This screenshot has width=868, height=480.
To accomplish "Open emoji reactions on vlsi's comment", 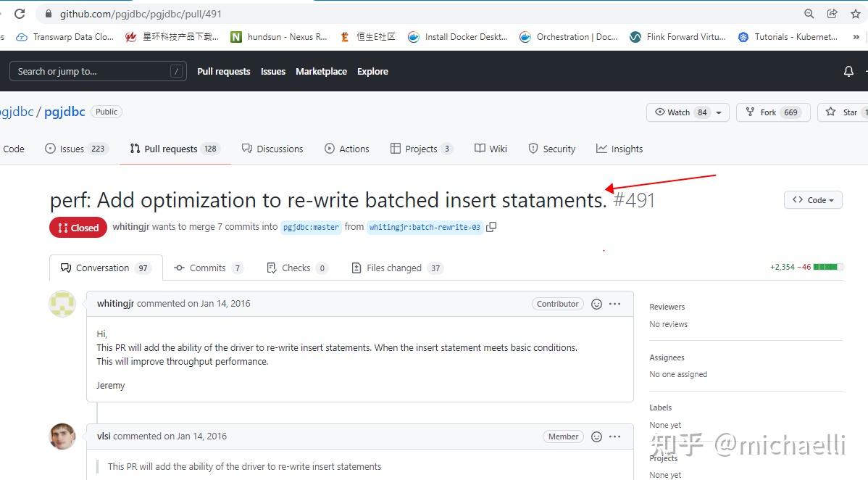I will click(596, 436).
